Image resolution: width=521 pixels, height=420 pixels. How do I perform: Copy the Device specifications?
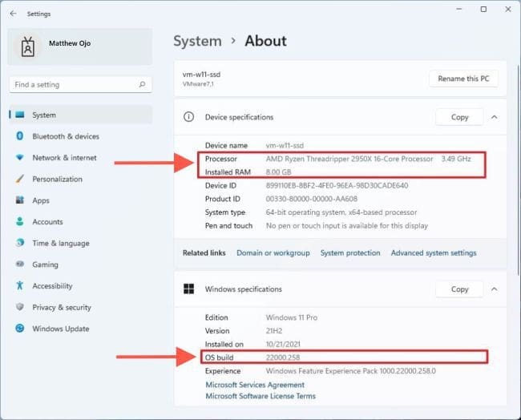tap(459, 117)
